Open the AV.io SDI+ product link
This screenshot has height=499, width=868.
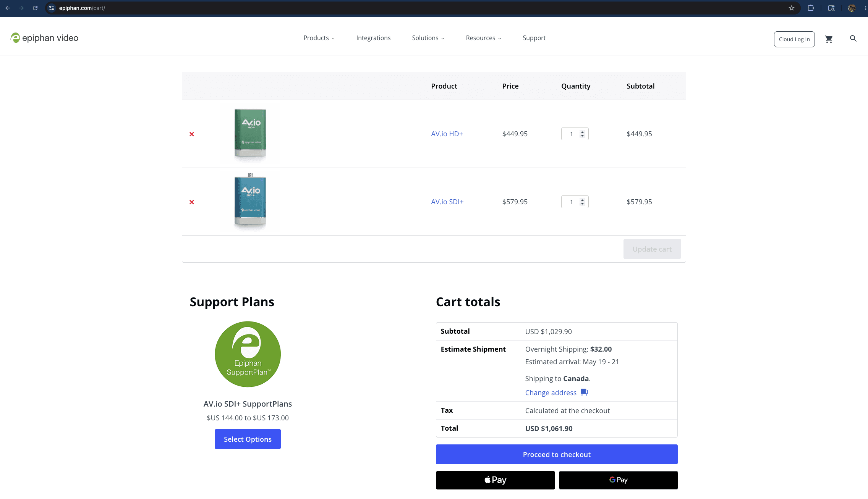point(447,202)
